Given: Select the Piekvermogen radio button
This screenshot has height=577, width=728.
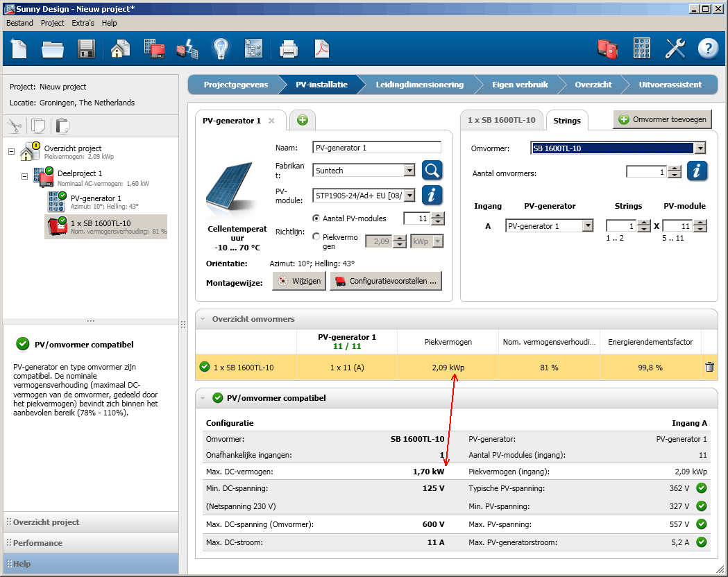Looking at the screenshot, I should (316, 236).
